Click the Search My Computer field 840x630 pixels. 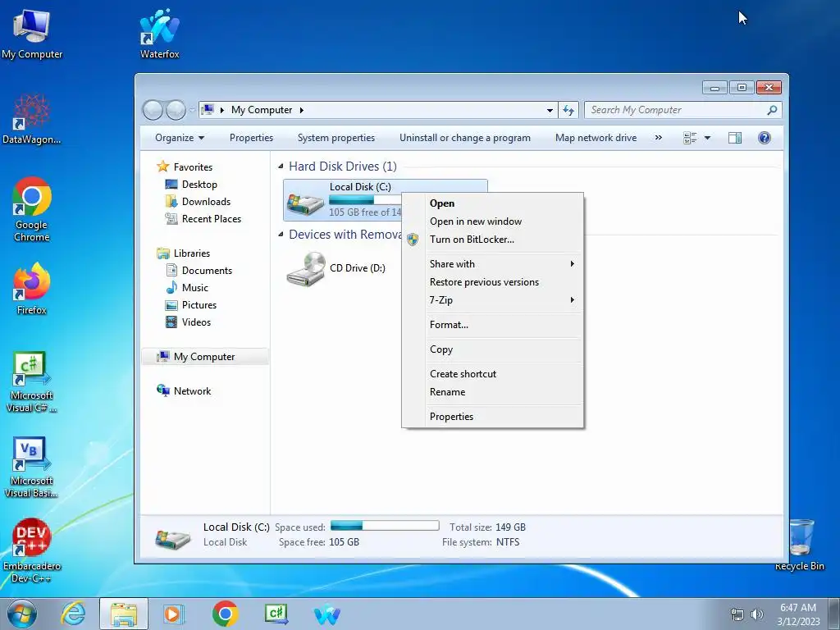click(682, 110)
